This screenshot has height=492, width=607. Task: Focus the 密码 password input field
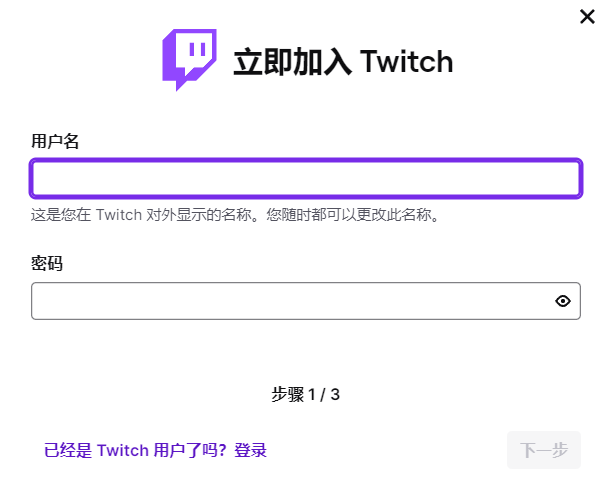pos(306,301)
